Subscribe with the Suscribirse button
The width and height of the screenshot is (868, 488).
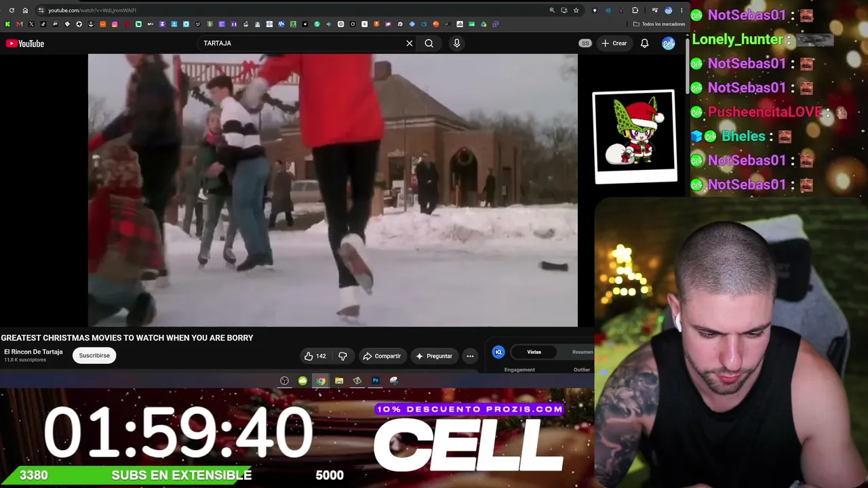tap(94, 356)
